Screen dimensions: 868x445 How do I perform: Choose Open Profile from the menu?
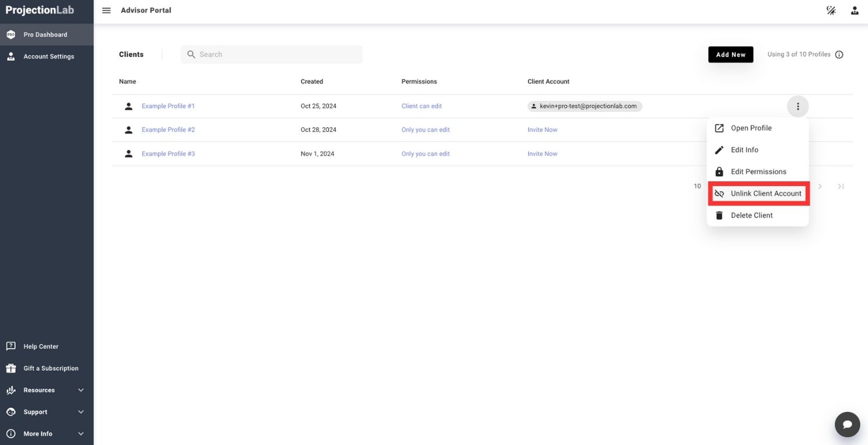pos(751,128)
